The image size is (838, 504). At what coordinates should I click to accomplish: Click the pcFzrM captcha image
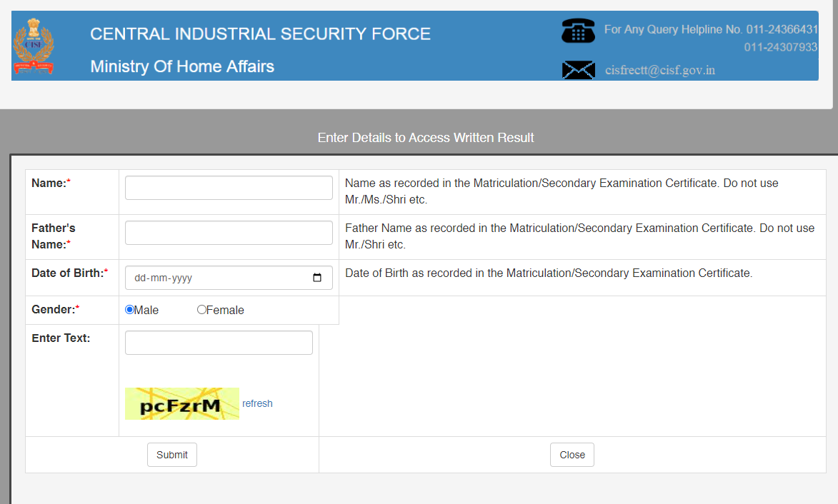(x=182, y=403)
